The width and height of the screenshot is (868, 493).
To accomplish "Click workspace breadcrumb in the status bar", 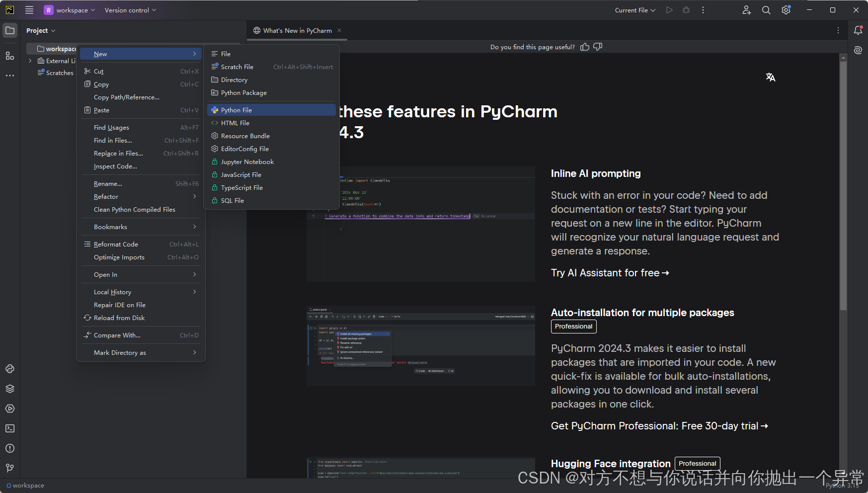I will pos(25,486).
